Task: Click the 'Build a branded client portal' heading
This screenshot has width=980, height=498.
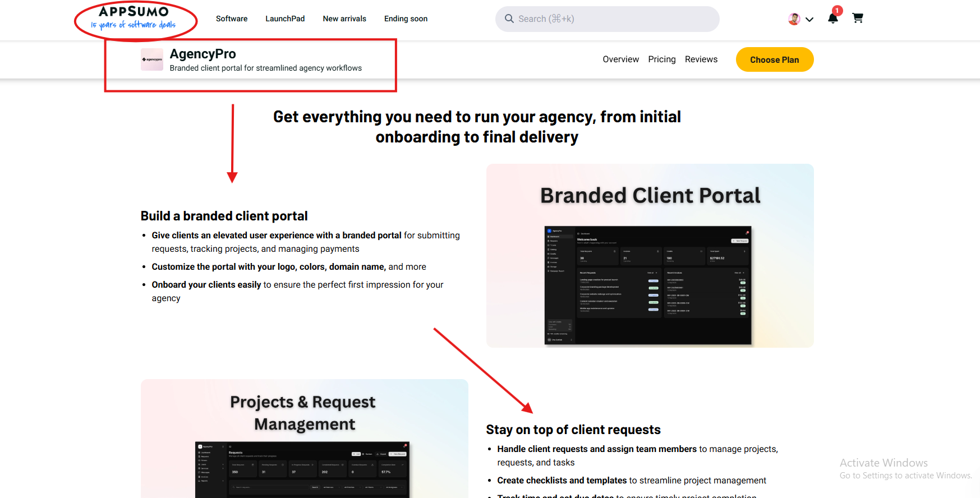Action: (x=224, y=216)
